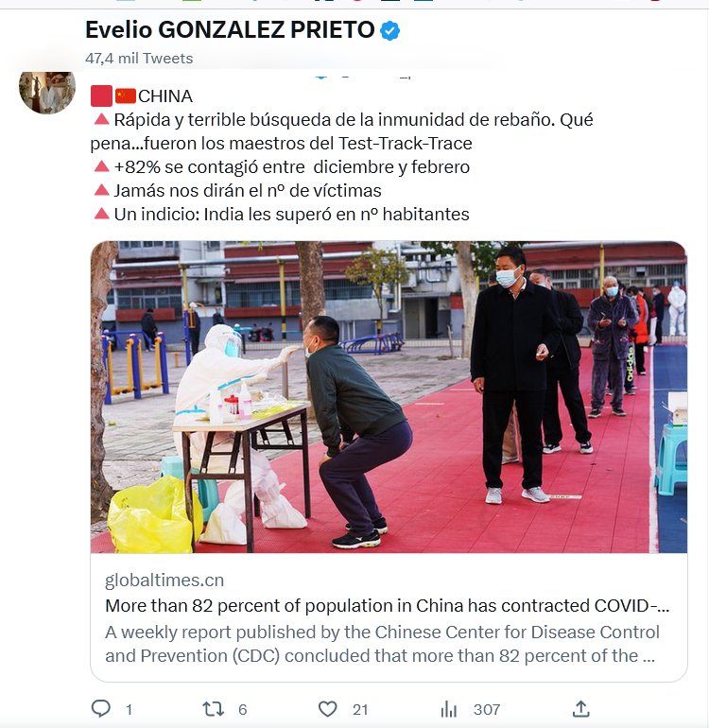709x728 pixels.
Task: Open Evelio's profile avatar picture
Action: [47, 92]
